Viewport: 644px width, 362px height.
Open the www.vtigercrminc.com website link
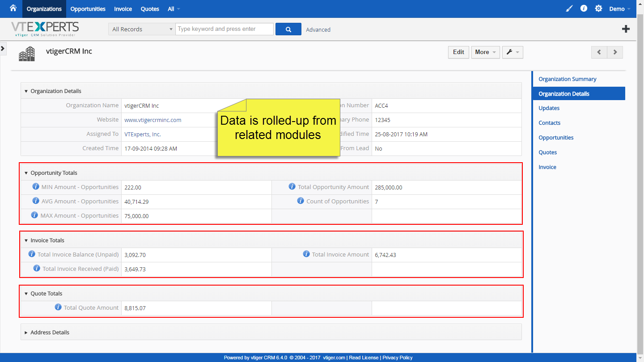(153, 120)
